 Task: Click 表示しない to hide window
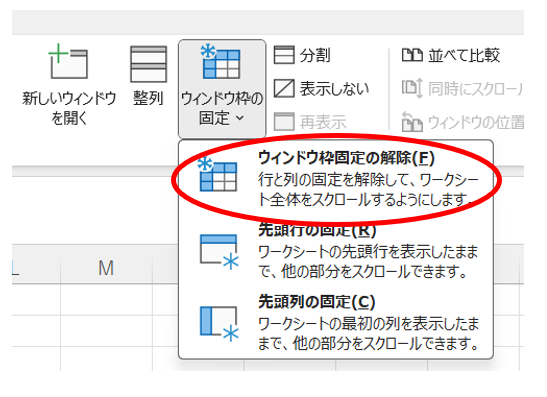pos(321,89)
